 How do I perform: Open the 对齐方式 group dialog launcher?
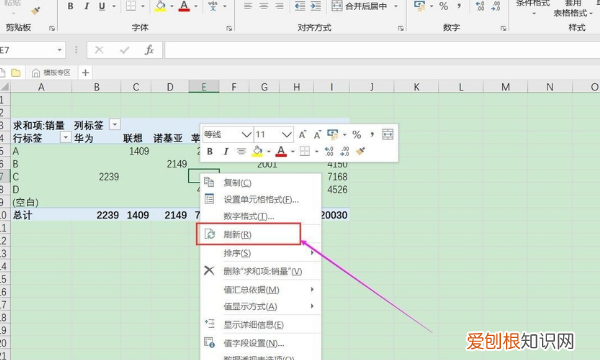(x=401, y=28)
